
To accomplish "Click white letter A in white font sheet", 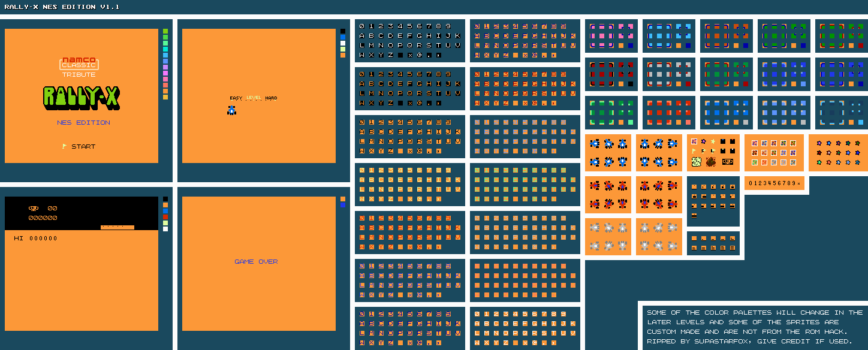I will pos(362,35).
